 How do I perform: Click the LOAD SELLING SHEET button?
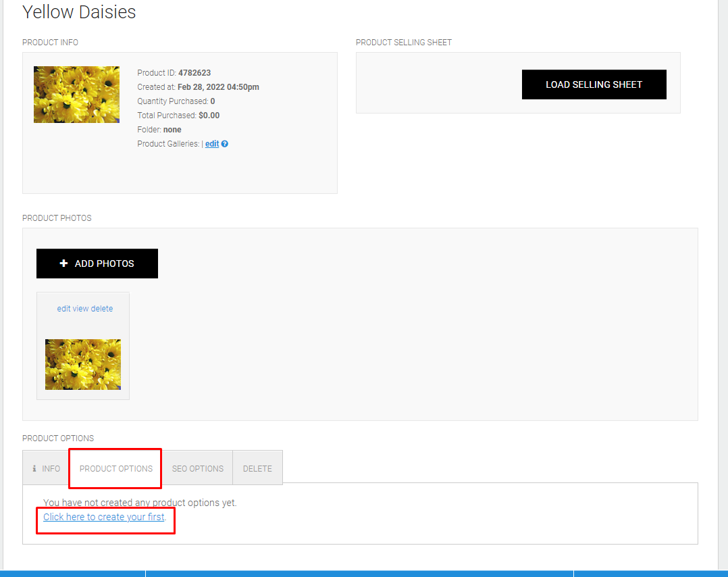pyautogui.click(x=594, y=84)
